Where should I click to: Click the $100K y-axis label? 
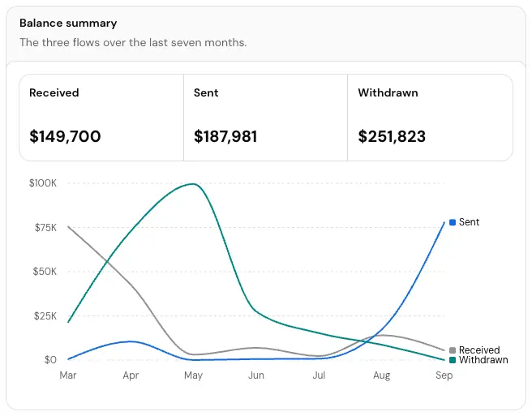tap(43, 183)
